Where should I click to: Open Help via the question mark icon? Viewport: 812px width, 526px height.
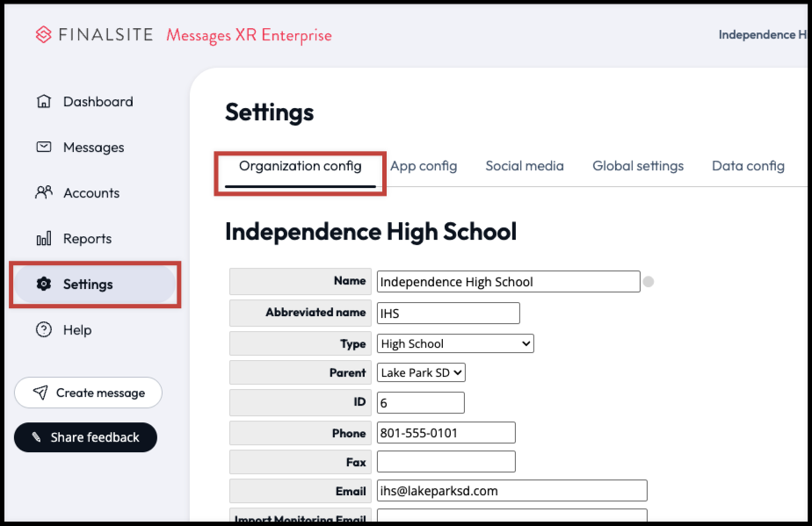(44, 329)
